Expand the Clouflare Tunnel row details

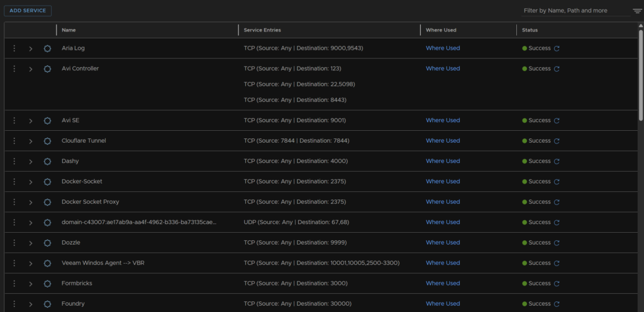(x=30, y=141)
